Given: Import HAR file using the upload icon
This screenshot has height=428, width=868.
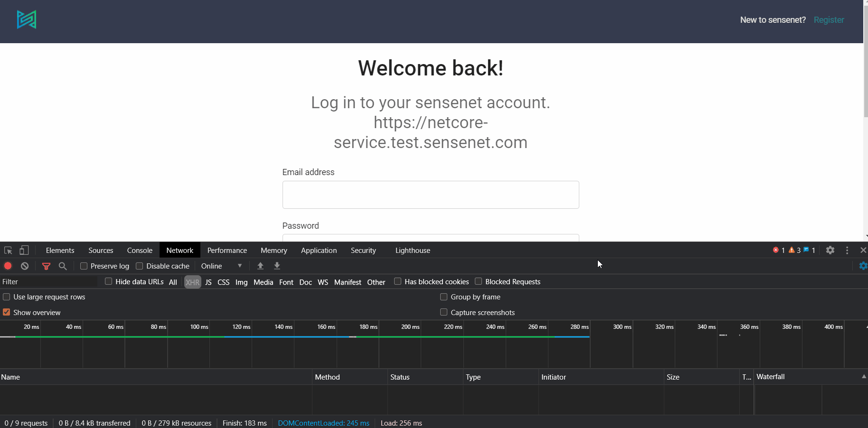Looking at the screenshot, I should pos(260,266).
